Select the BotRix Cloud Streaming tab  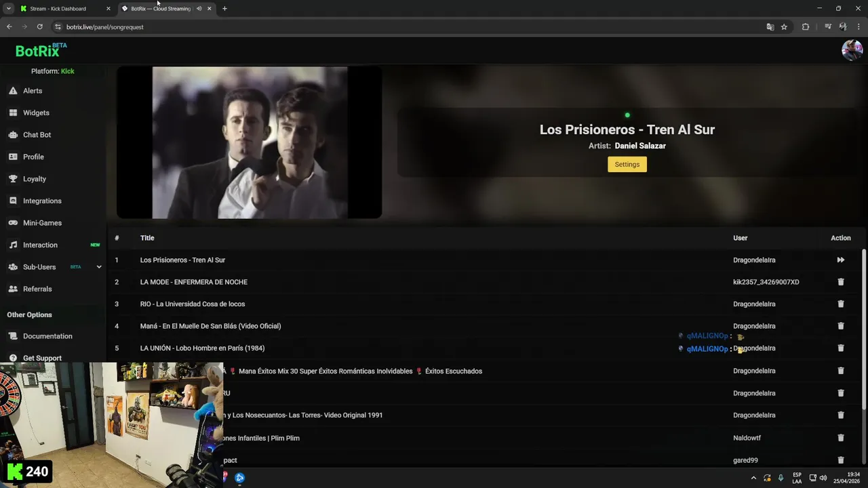point(161,9)
